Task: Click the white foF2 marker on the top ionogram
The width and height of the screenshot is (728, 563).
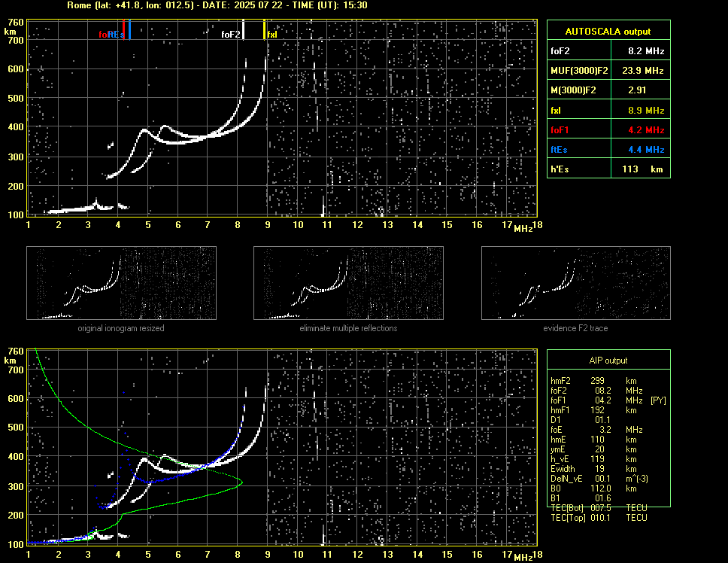Action: 243,29
